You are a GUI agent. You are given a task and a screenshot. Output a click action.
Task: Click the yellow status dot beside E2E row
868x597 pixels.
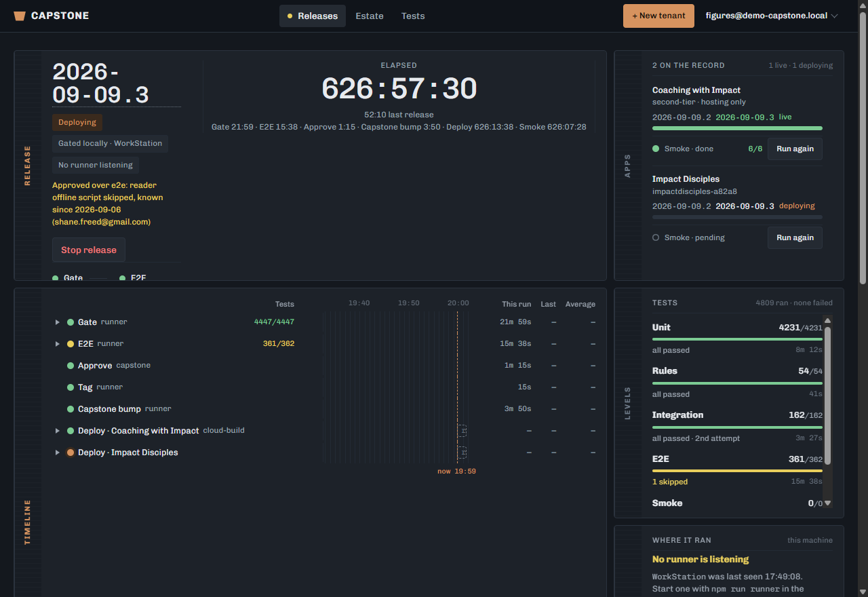click(71, 344)
